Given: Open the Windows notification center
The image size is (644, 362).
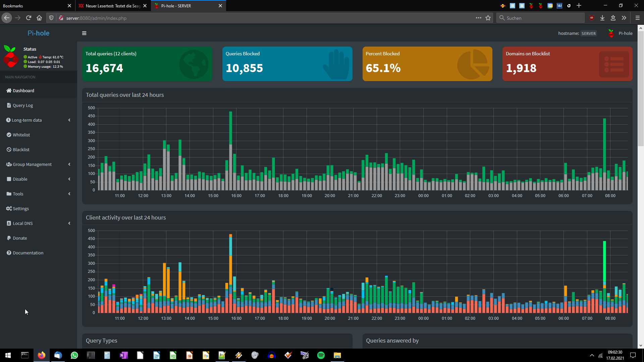Looking at the screenshot, I should pyautogui.click(x=633, y=355).
